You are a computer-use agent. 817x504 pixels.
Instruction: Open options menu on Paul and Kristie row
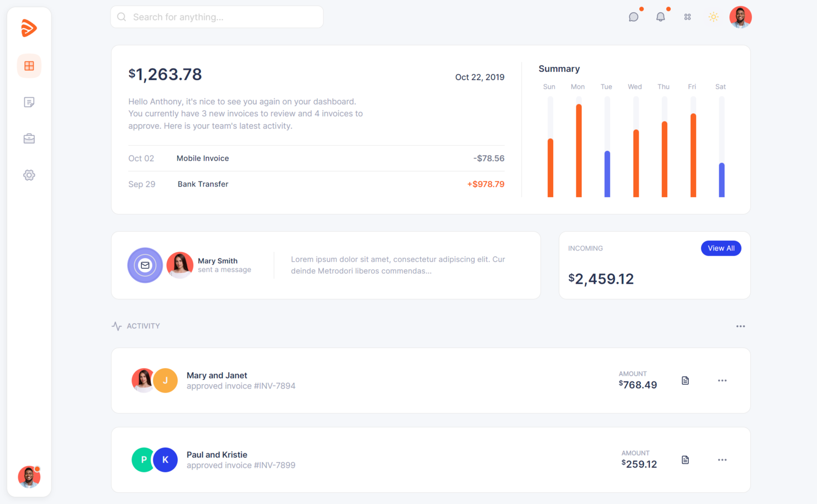click(722, 459)
